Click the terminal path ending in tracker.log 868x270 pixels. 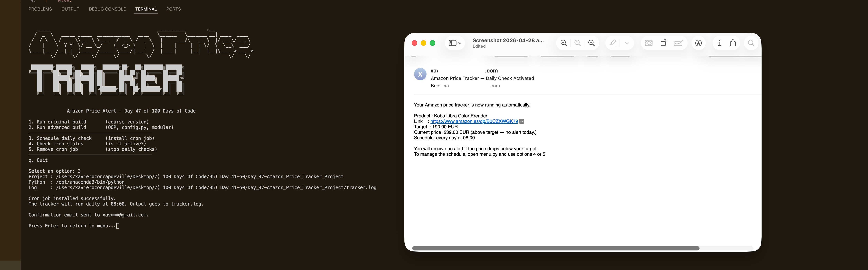coord(216,188)
